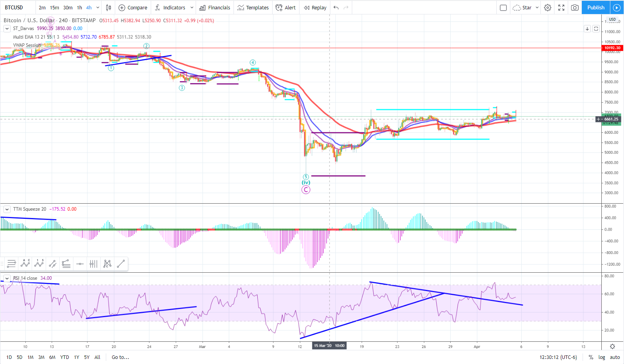Select the Fib retracement drawing tool

pos(12,264)
